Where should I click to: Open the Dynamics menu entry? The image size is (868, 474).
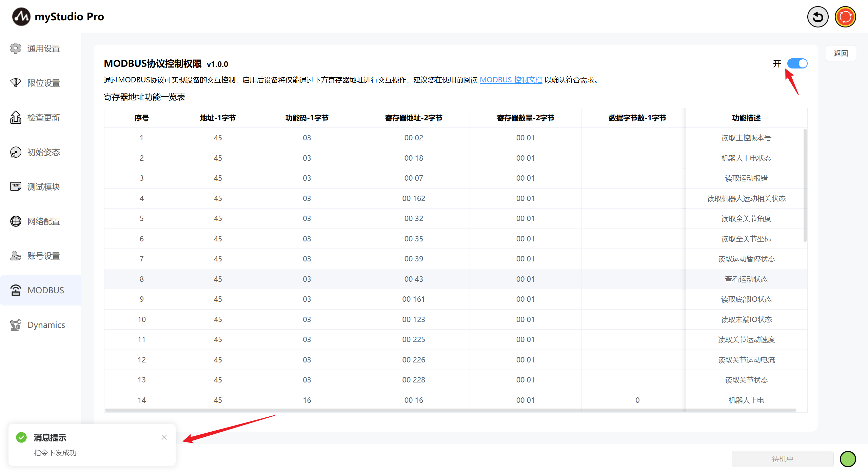46,325
